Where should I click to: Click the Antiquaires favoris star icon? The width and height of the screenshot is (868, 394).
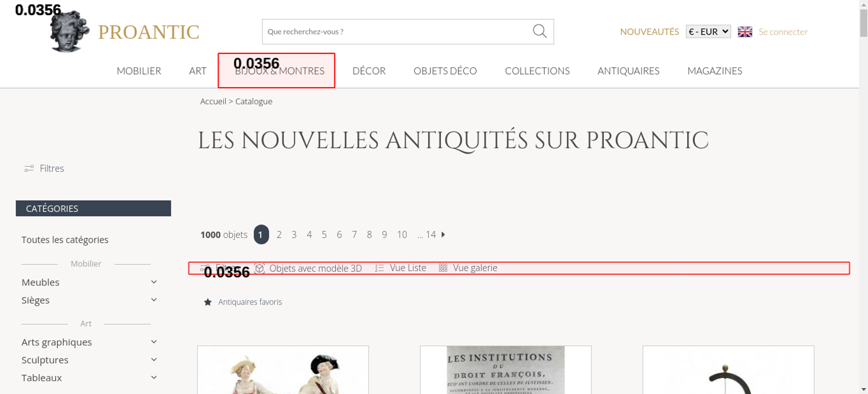(x=208, y=302)
